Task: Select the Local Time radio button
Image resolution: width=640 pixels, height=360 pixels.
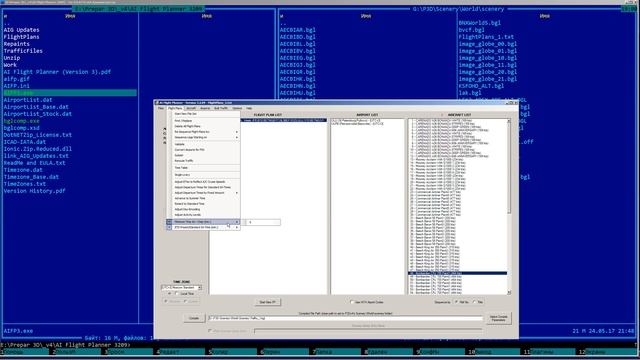Action: 177,293
